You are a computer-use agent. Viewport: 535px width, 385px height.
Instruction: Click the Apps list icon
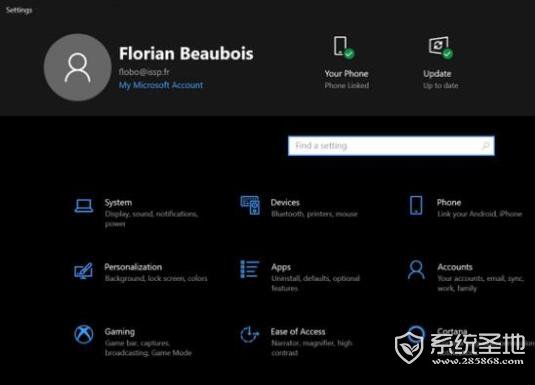[x=249, y=269]
